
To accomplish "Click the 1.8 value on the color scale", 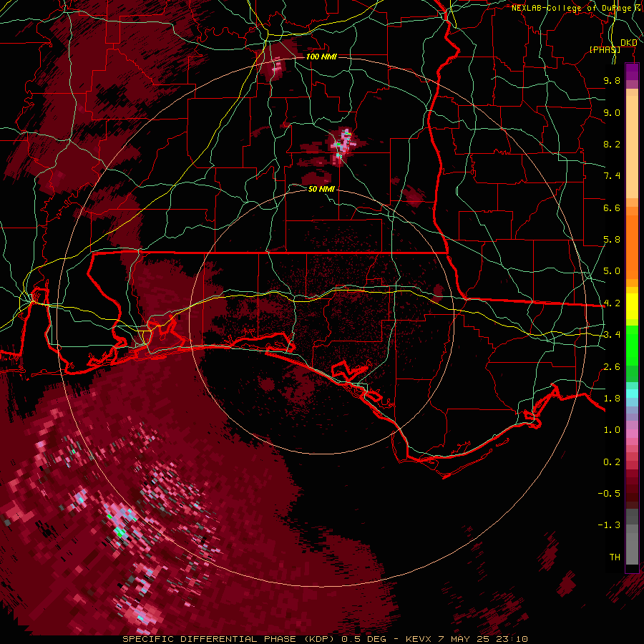I will pos(612,399).
